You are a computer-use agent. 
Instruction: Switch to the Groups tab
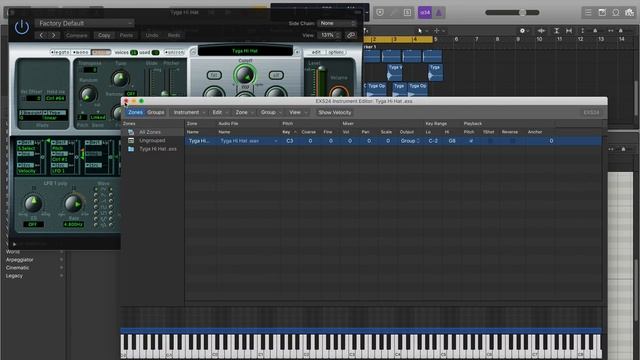(x=156, y=112)
